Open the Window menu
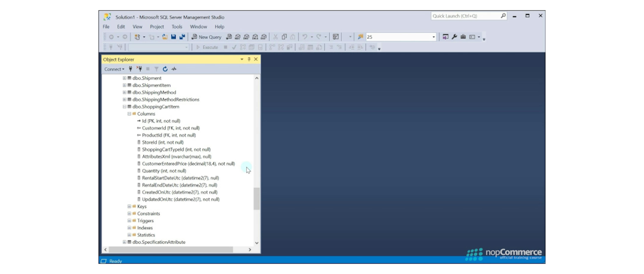Viewport: 644px width, 274px height. pos(199,27)
